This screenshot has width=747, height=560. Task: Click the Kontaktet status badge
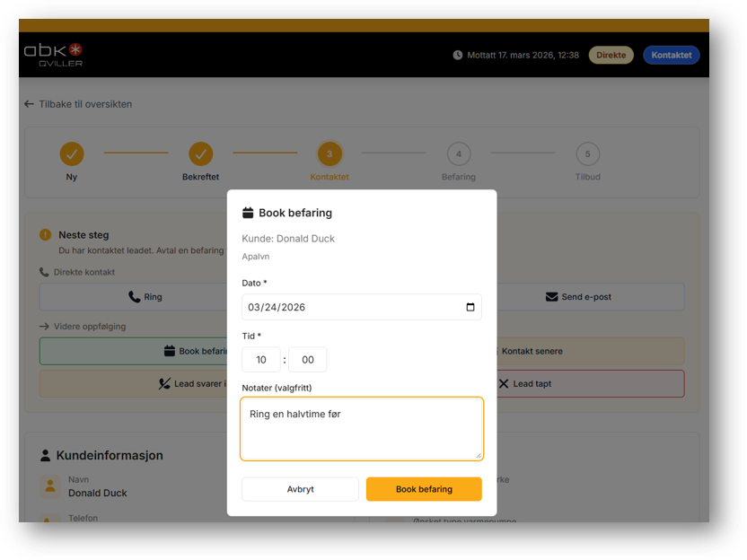click(x=671, y=56)
